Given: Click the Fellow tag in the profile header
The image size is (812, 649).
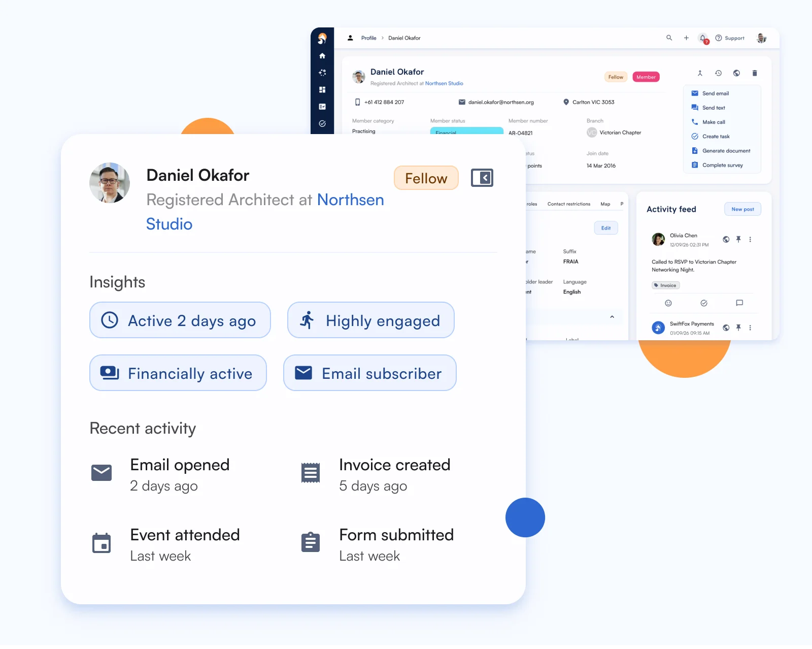Looking at the screenshot, I should coord(616,77).
